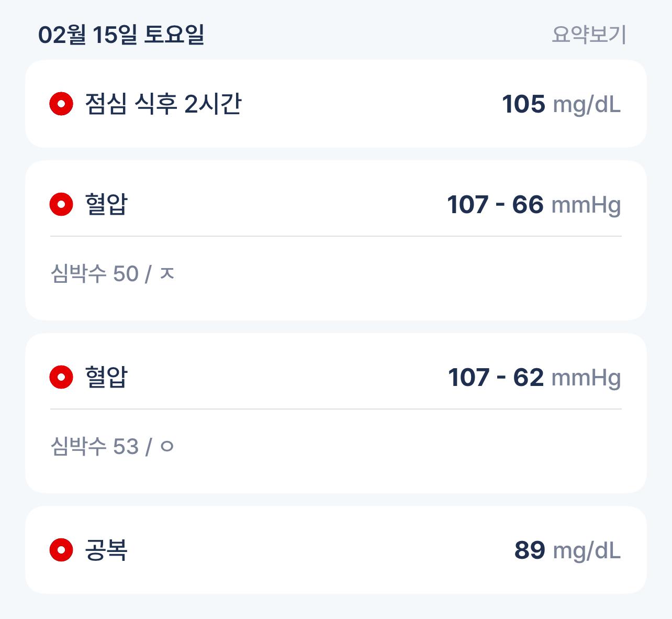
Task: Click red icon beside 107 - 66 혈압
Action: coord(61,204)
